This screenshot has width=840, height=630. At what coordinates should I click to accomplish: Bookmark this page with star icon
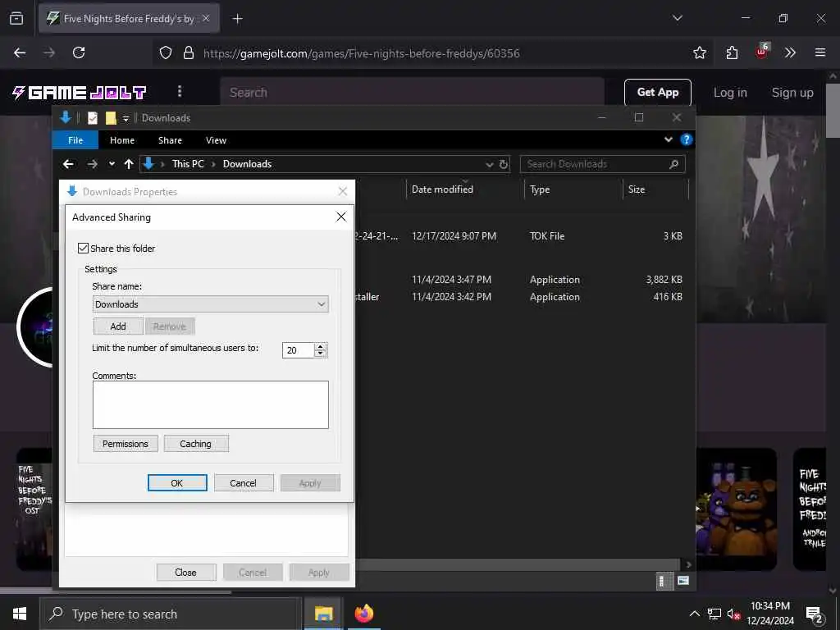(699, 52)
